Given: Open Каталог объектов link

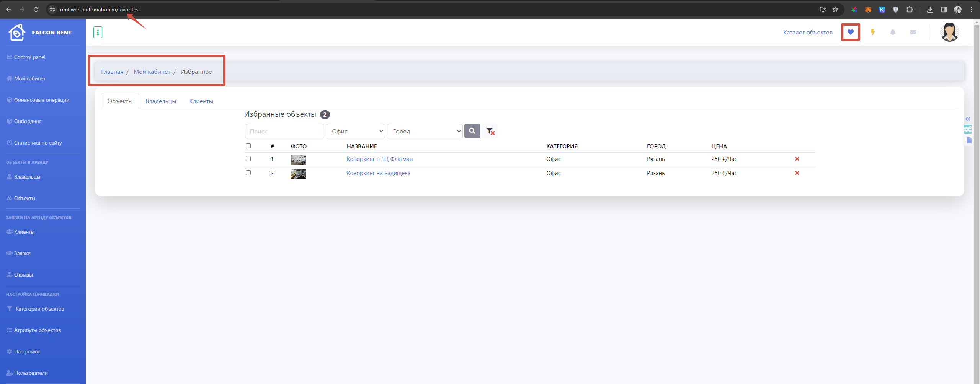Looking at the screenshot, I should [808, 33].
